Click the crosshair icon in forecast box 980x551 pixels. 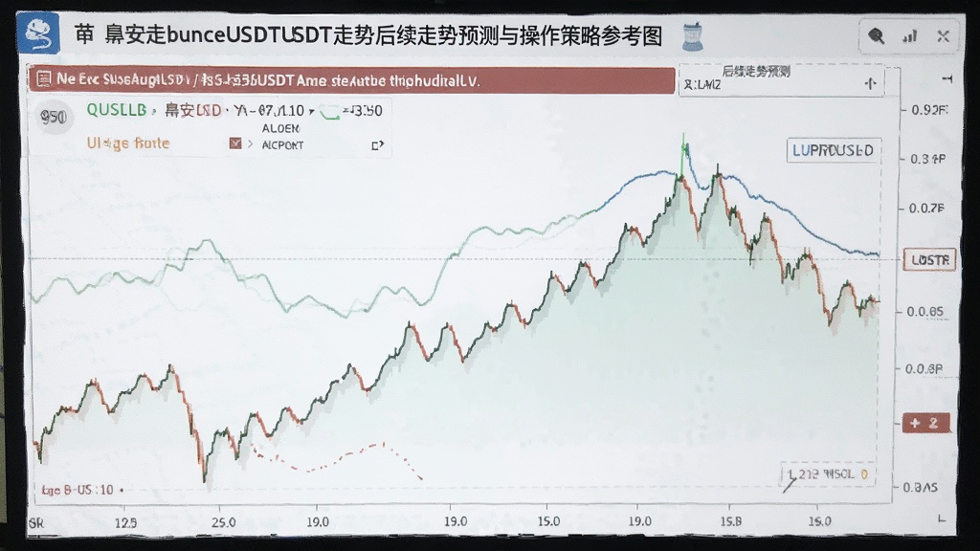[x=870, y=83]
